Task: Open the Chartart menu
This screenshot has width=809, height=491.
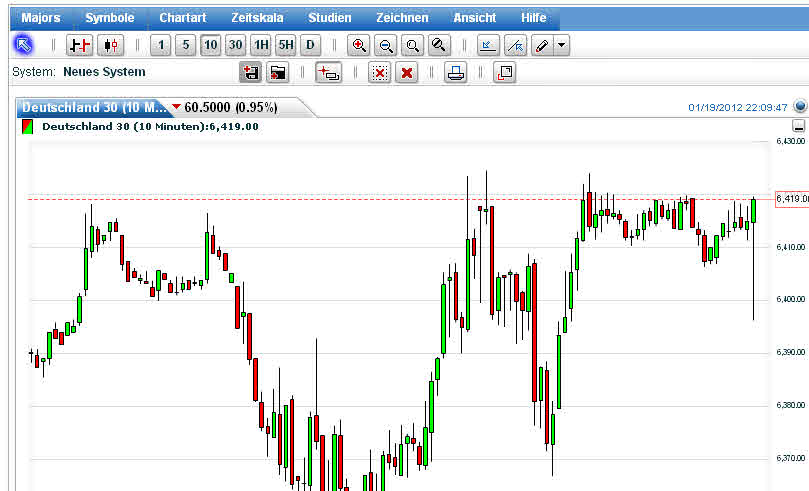Action: (x=183, y=18)
